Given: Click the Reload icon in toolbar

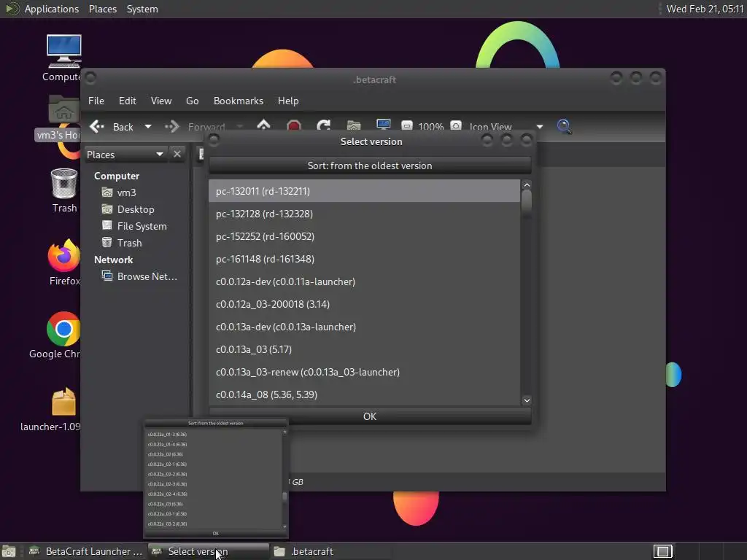Looking at the screenshot, I should (323, 125).
